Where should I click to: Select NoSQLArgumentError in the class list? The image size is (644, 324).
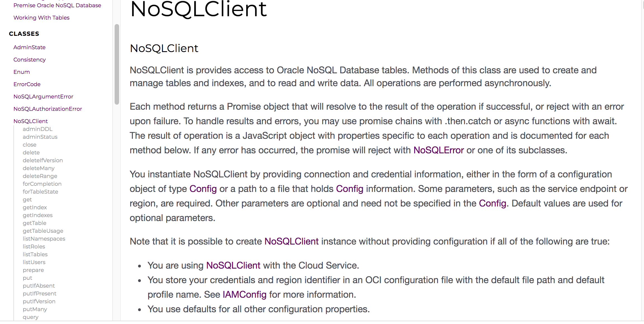[x=43, y=97]
